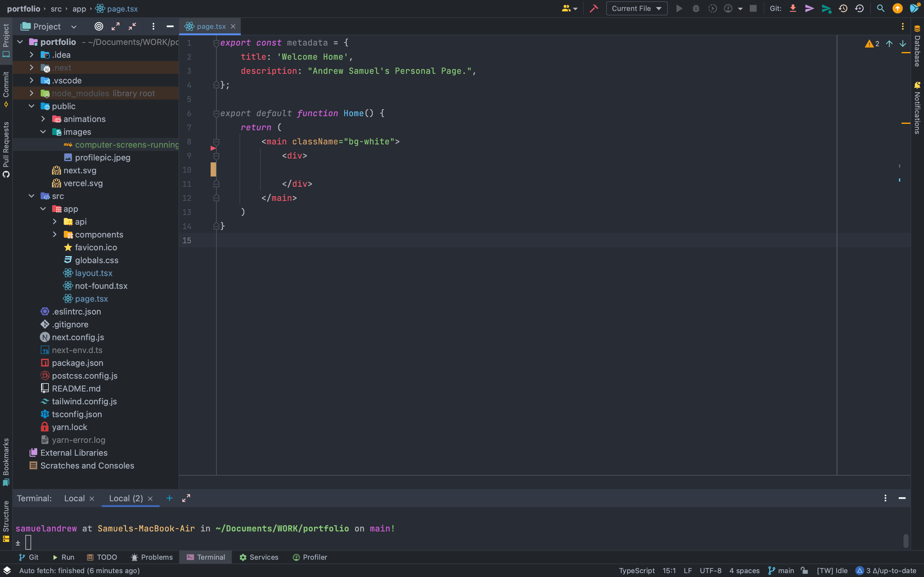Screen dimensions: 924x577
Task: Toggle the Bookmarks tool window
Action: 6,462
